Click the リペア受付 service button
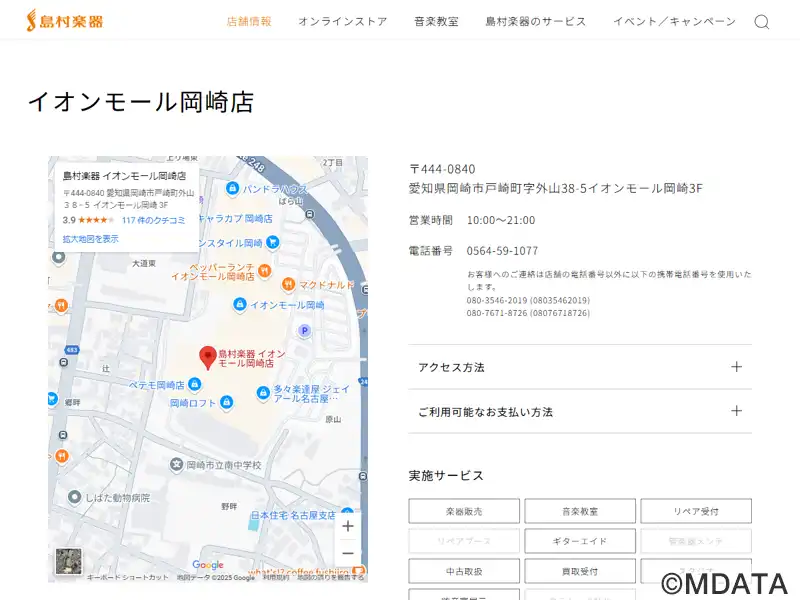 [696, 511]
